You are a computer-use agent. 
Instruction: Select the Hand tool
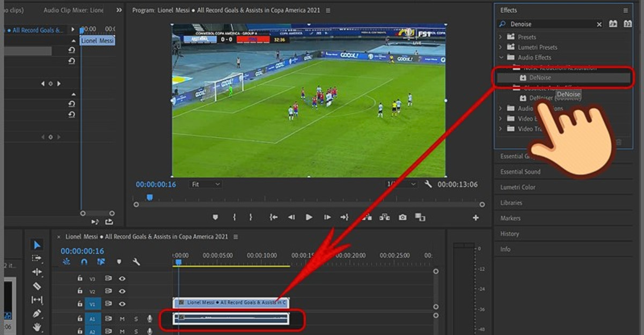pyautogui.click(x=36, y=326)
